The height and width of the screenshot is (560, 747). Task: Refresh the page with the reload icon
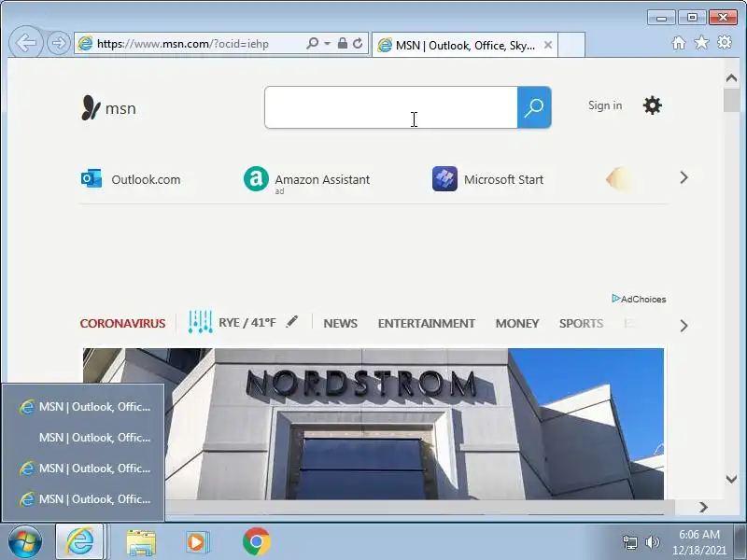358,43
